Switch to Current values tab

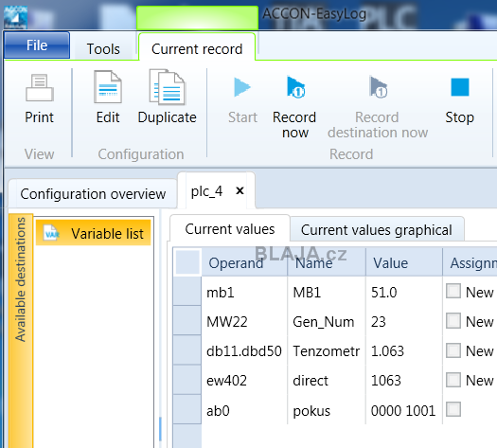tap(230, 229)
